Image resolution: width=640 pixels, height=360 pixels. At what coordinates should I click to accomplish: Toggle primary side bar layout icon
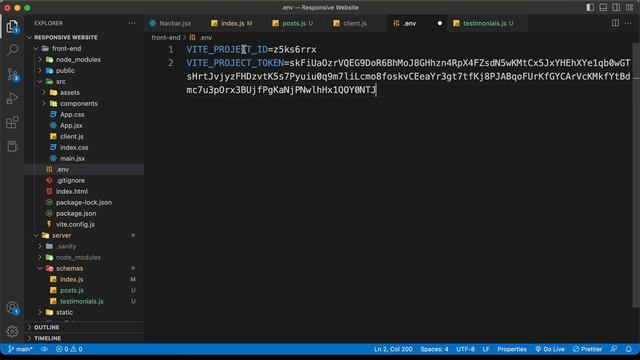[x=590, y=7]
